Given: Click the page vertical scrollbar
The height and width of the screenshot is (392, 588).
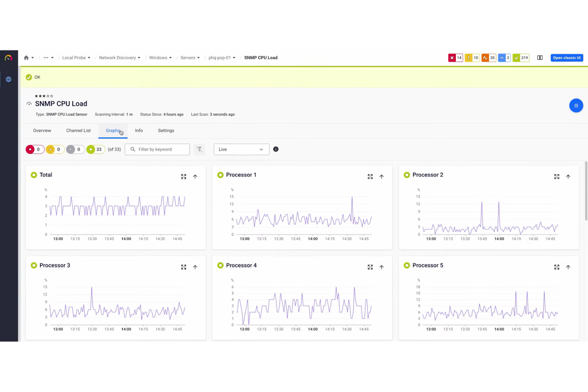Looking at the screenshot, I should [x=586, y=191].
